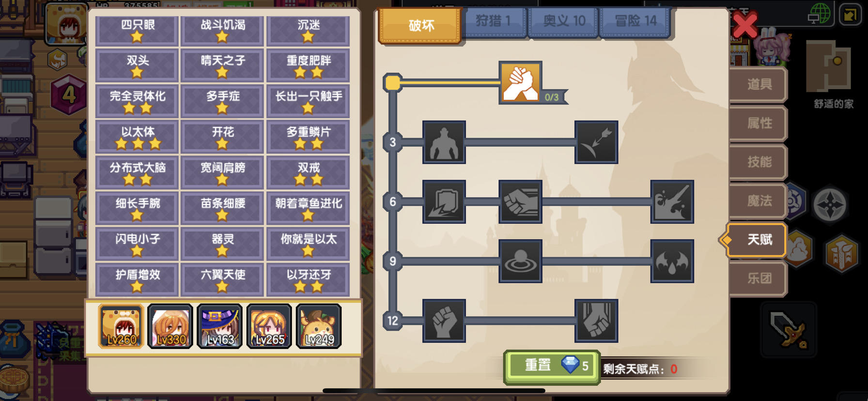The width and height of the screenshot is (868, 401).
Task: Click the sword equipment icon
Action: click(789, 330)
